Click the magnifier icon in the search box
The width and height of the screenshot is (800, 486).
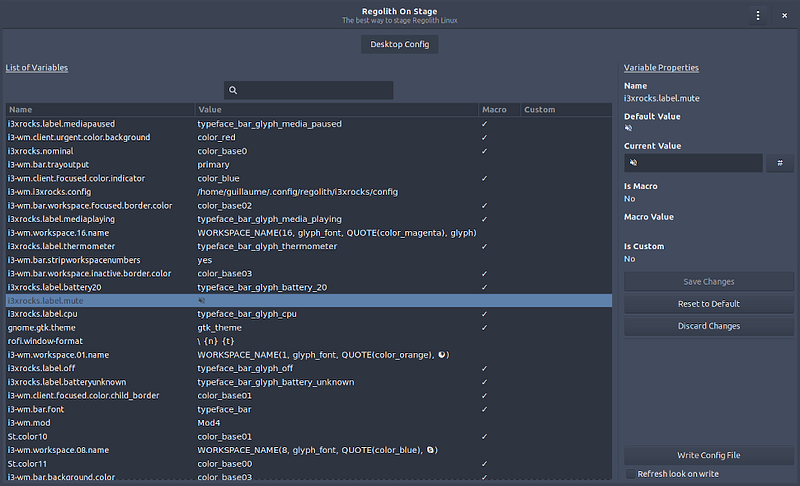233,90
